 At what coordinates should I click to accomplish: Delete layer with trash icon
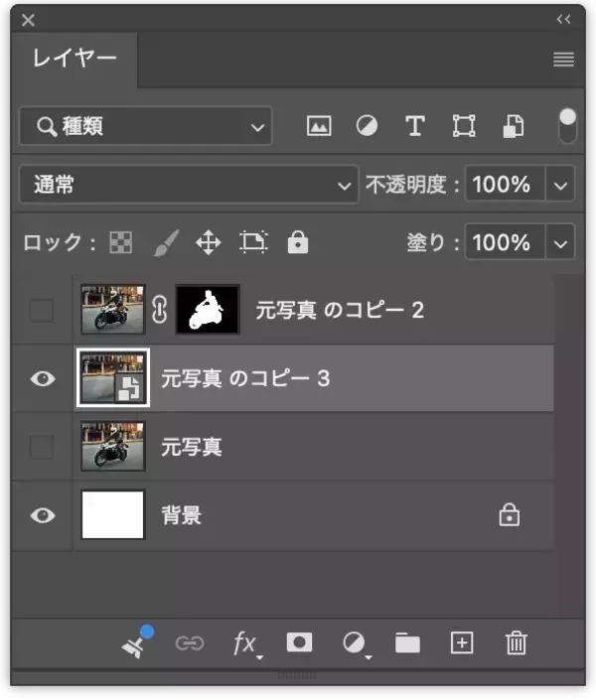point(516,642)
